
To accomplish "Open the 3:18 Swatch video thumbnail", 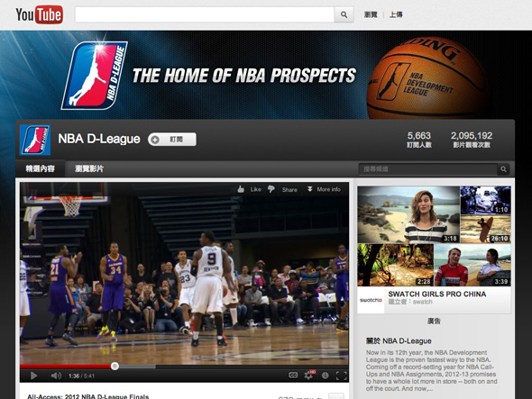I will click(408, 214).
